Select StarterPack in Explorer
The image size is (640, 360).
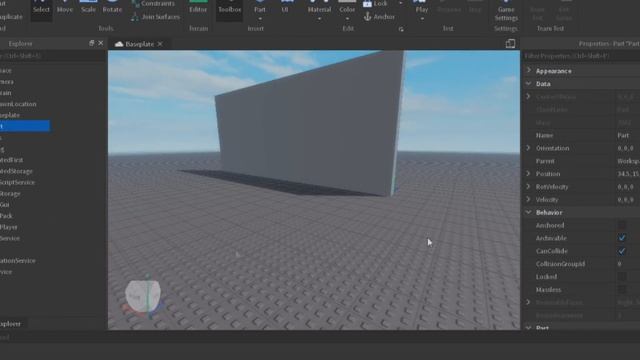click(6, 216)
